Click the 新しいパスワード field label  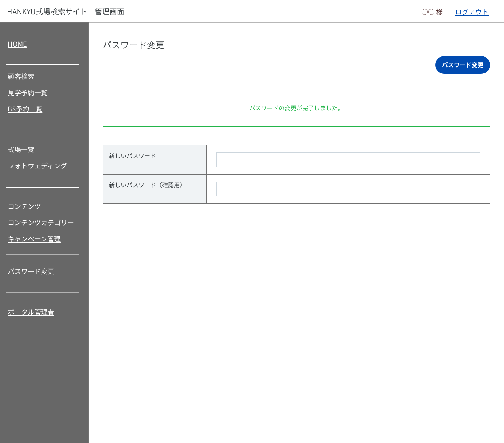click(132, 156)
